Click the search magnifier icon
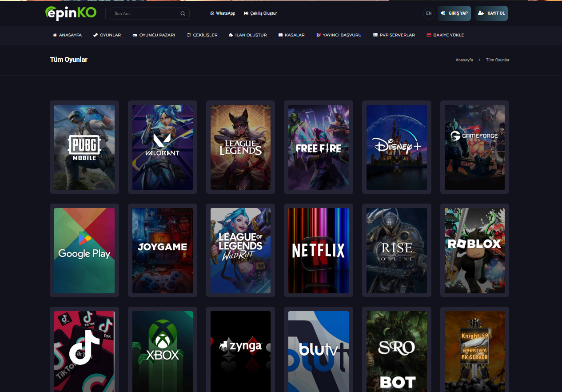This screenshot has width=562, height=392. 183,14
